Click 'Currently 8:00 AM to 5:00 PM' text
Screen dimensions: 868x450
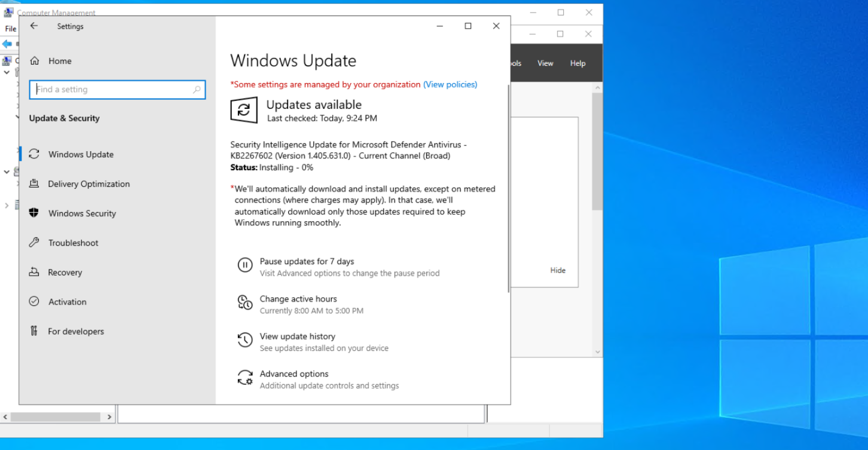[311, 311]
